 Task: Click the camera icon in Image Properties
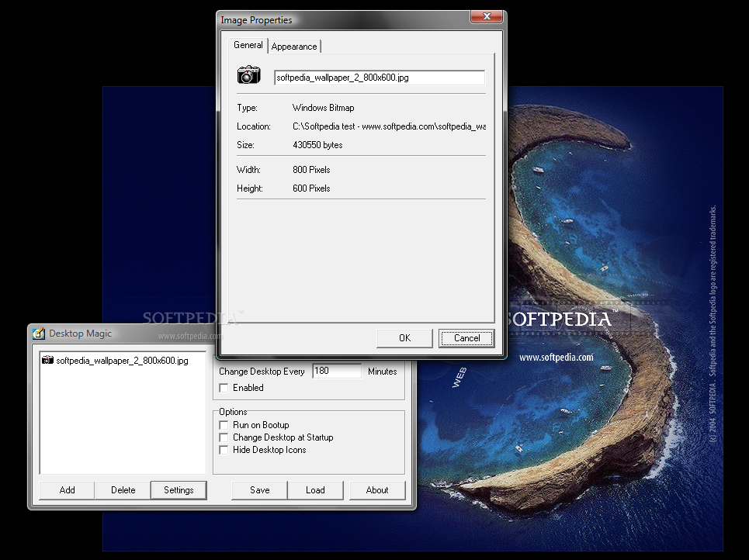249,75
